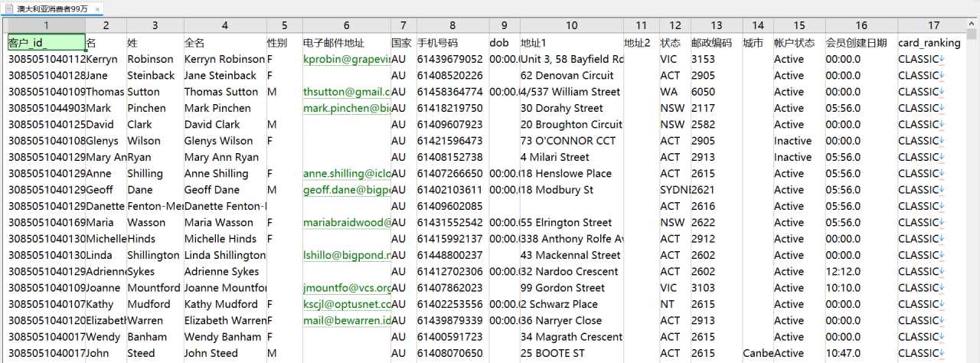The image size is (980, 363).
Task: Close the 澳大利亚消费者99万 tab
Action: pyautogui.click(x=97, y=8)
